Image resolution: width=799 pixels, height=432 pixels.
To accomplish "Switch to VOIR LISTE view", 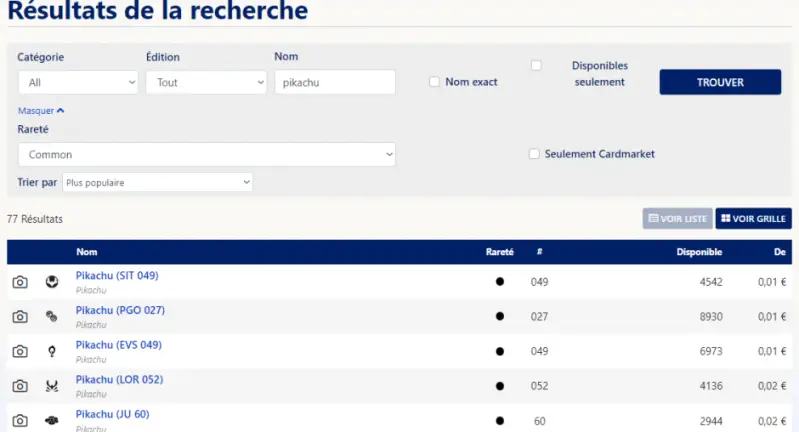I will click(677, 219).
